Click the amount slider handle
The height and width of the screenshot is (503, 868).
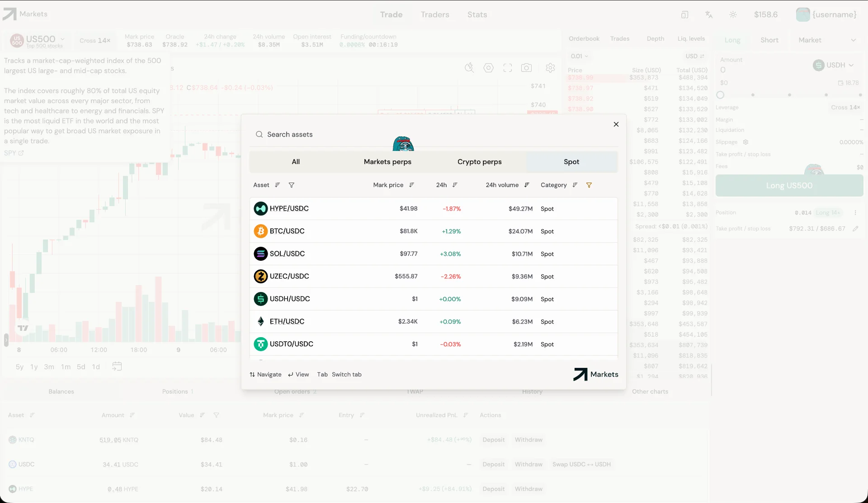click(x=720, y=95)
